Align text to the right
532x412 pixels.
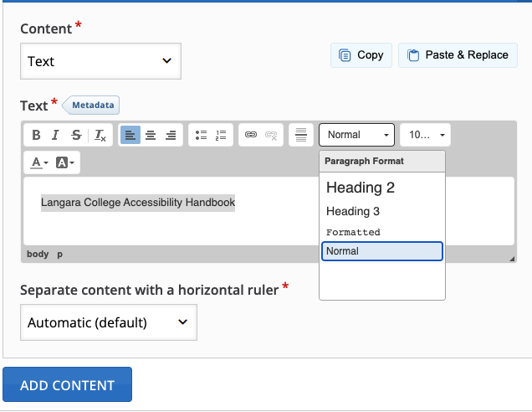tap(171, 135)
